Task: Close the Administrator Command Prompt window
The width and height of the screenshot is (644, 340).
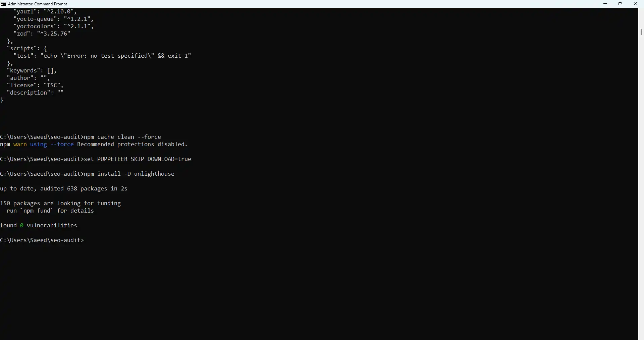Action: (x=636, y=4)
